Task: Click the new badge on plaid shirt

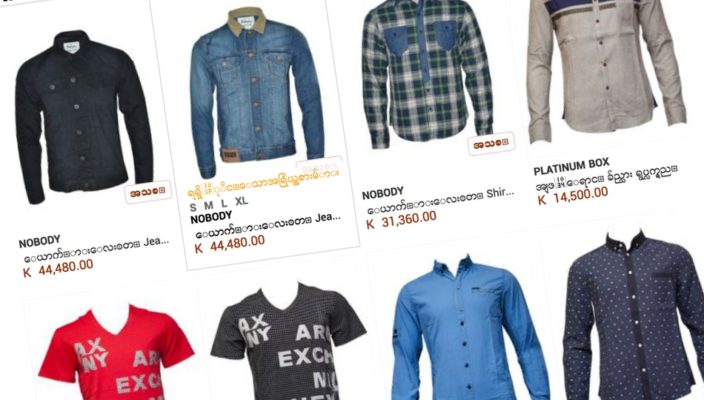Action: pyautogui.click(x=491, y=144)
